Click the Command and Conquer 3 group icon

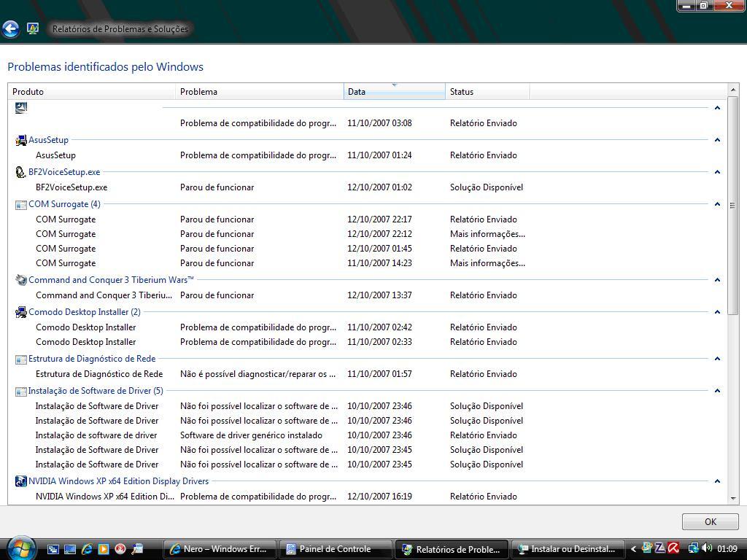[21, 280]
